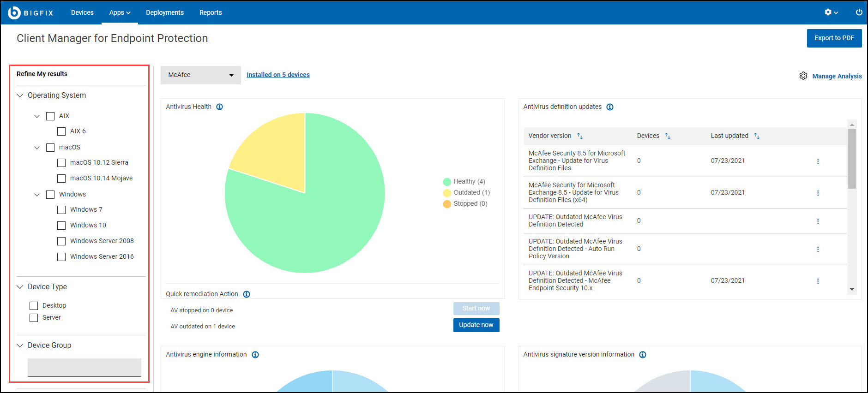This screenshot has height=393, width=868.
Task: Check the Windows 10 checkbox
Action: point(61,226)
